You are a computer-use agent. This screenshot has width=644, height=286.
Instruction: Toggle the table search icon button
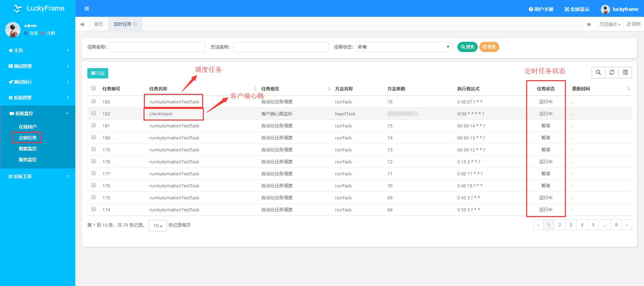[598, 72]
